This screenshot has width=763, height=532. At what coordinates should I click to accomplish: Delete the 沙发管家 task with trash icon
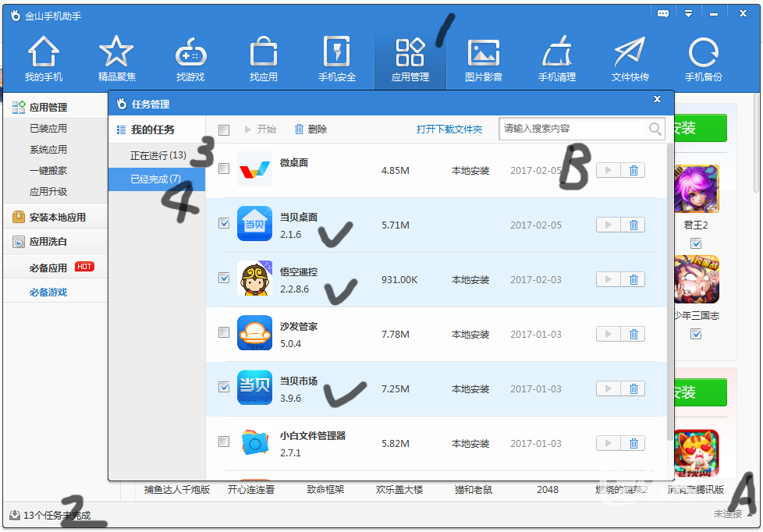pyautogui.click(x=633, y=334)
